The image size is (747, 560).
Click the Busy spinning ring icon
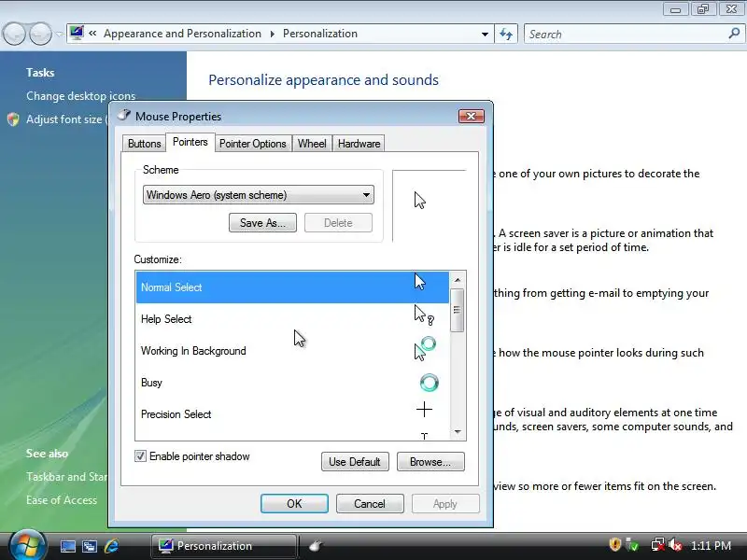[x=429, y=383]
